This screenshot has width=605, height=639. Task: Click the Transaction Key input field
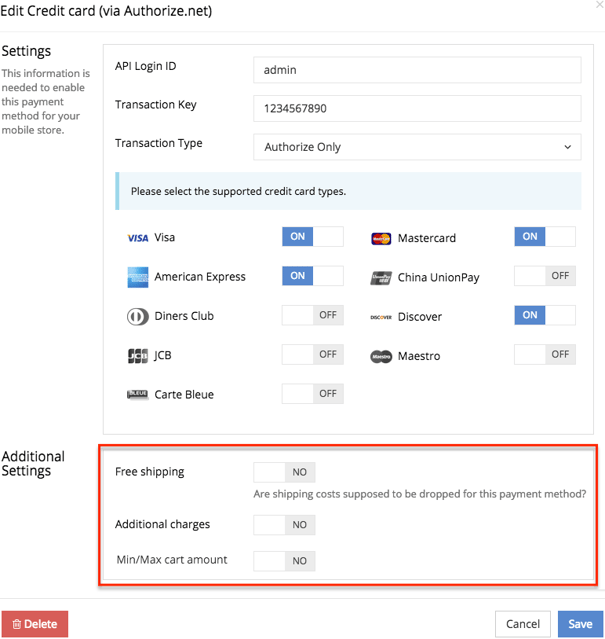[417, 108]
